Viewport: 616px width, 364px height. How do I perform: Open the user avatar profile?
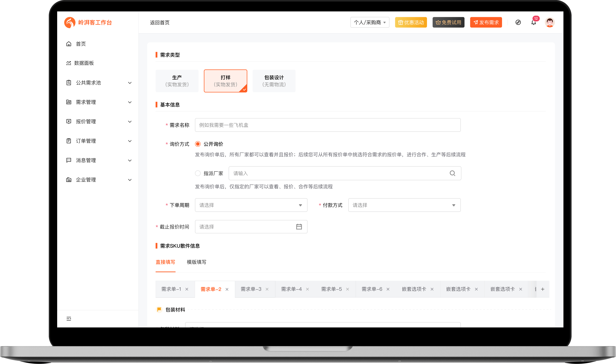(x=550, y=22)
